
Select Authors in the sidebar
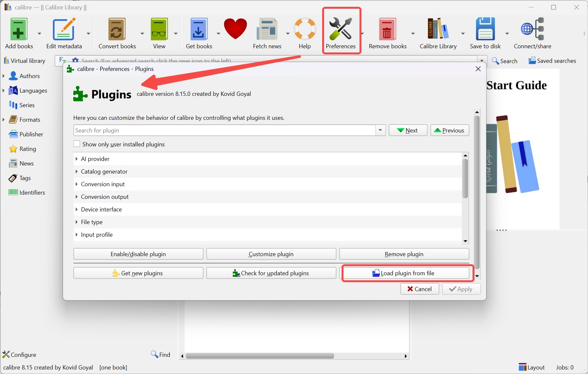pyautogui.click(x=29, y=76)
